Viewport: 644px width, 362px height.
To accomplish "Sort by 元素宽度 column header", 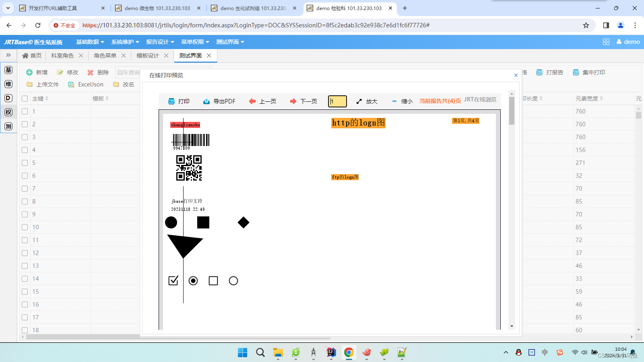I will pyautogui.click(x=589, y=99).
